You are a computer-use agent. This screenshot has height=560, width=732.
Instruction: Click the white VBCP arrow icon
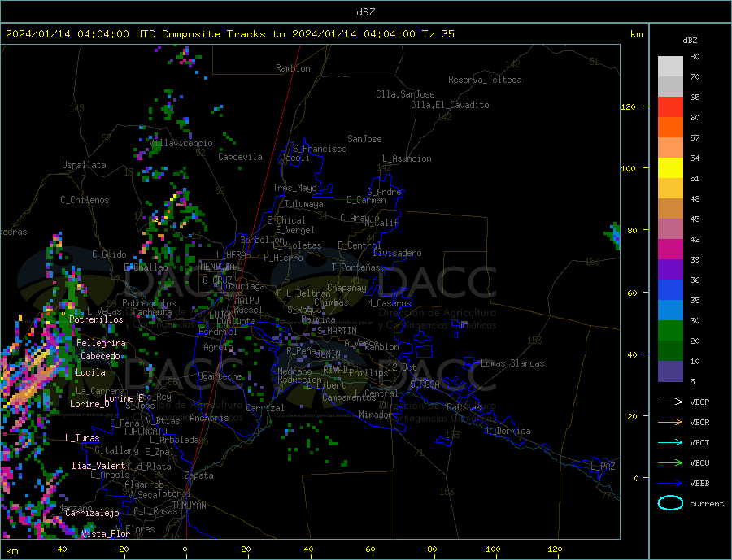(x=670, y=402)
